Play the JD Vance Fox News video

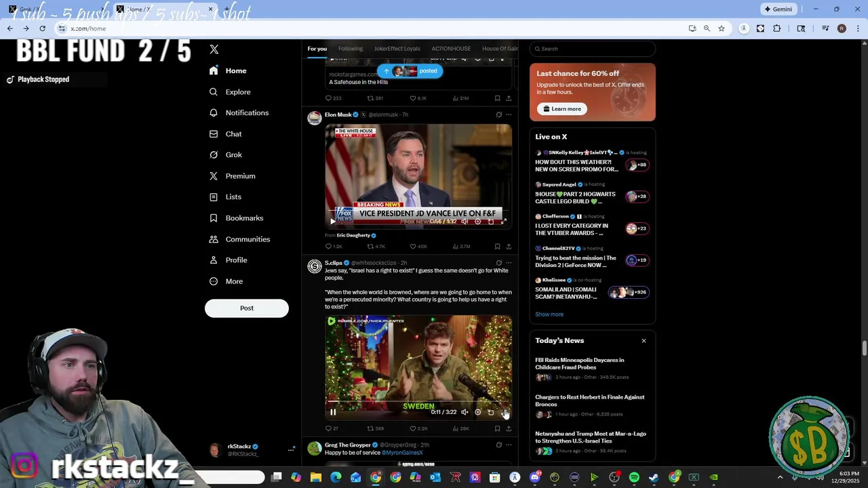point(332,222)
